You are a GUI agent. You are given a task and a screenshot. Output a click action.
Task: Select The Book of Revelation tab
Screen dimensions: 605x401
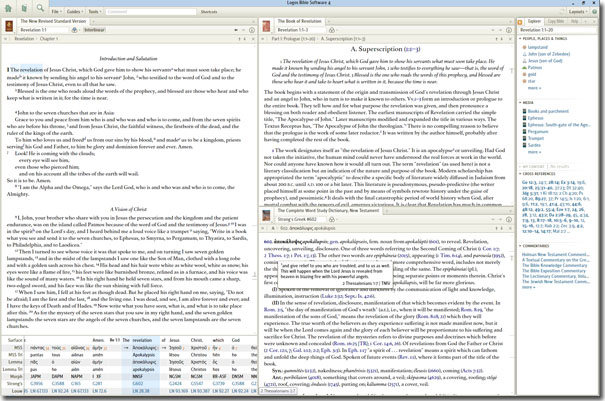(x=299, y=21)
